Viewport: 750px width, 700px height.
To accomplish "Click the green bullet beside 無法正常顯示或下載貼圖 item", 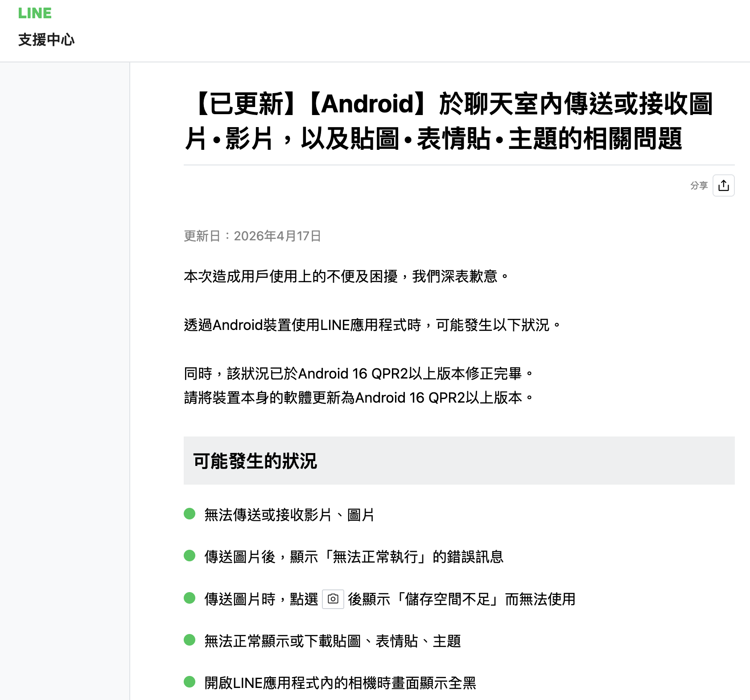I will (190, 640).
